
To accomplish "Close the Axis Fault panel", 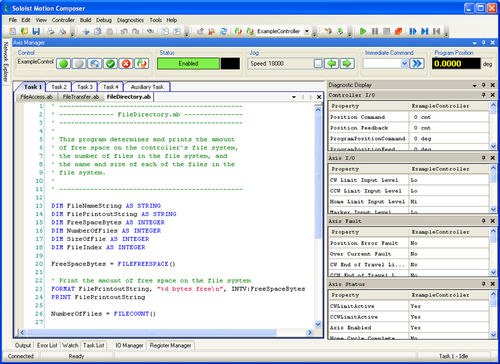I will (492, 221).
